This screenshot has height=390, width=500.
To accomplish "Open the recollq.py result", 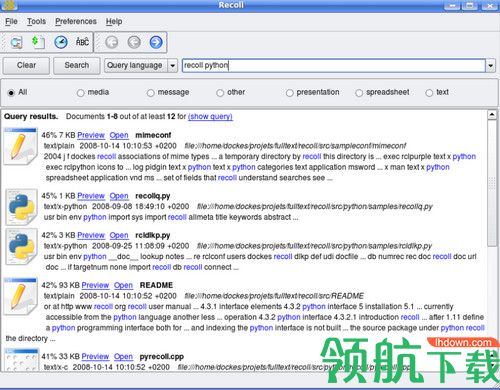I will tap(119, 196).
